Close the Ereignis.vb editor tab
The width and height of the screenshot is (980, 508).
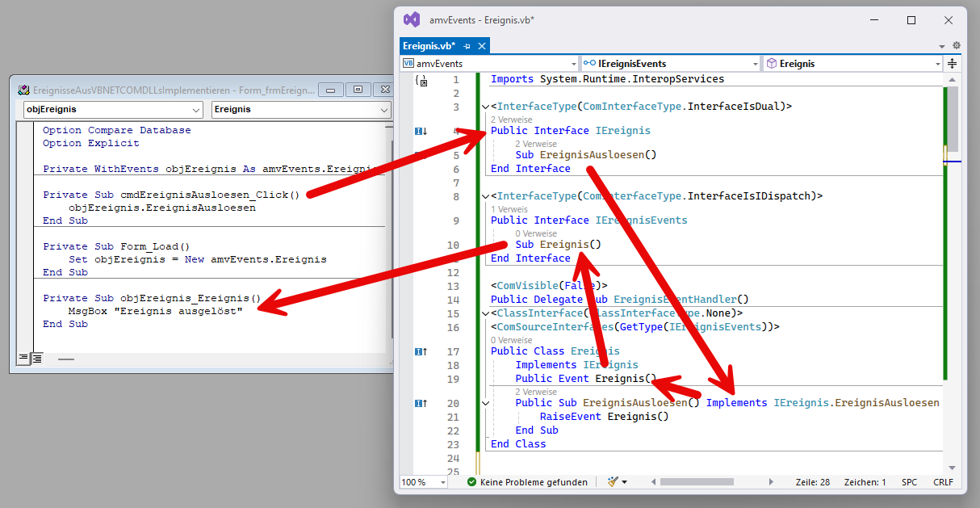click(482, 46)
